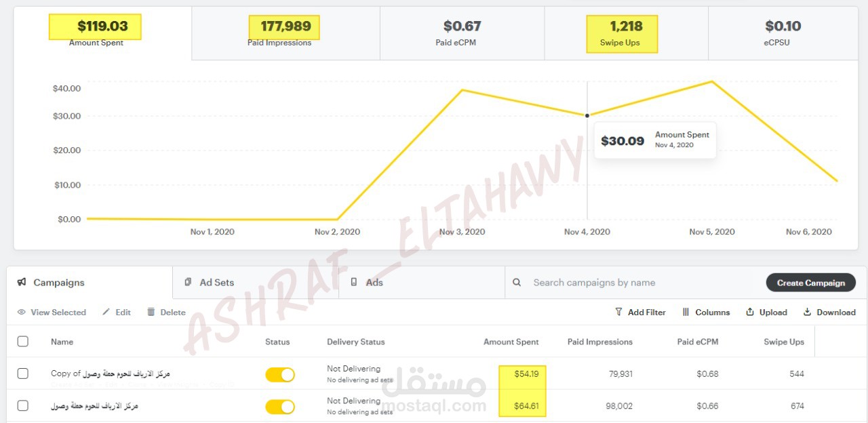
Task: Disable status toggle for $54.19 campaign
Action: pos(280,375)
